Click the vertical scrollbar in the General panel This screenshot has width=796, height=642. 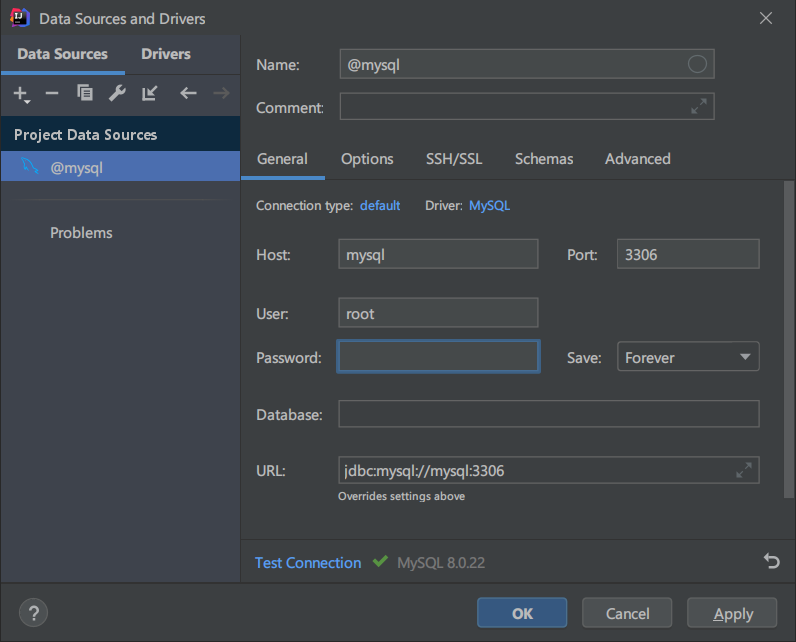[788, 340]
